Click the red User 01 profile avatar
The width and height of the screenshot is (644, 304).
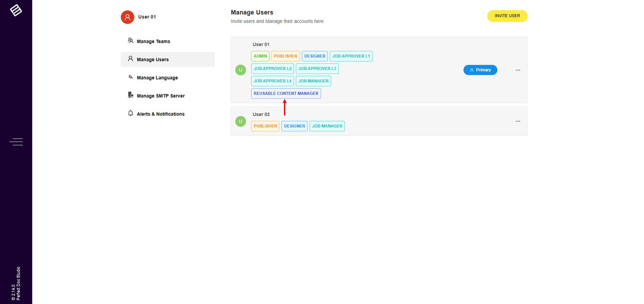[x=128, y=17]
